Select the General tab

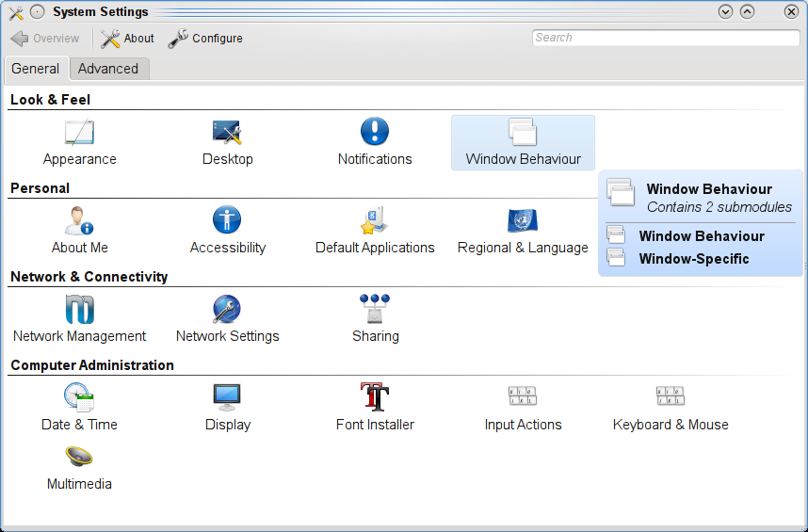tap(36, 69)
